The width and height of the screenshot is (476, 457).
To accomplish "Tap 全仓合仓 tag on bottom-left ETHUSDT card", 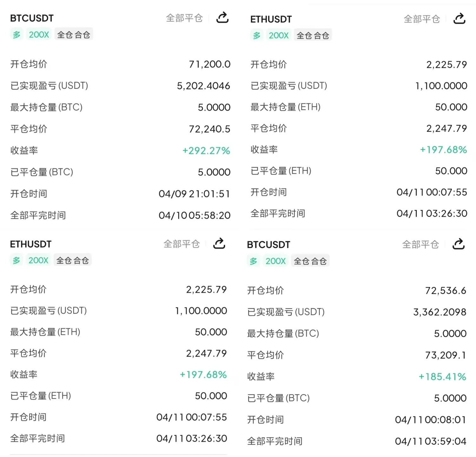I will (x=73, y=261).
